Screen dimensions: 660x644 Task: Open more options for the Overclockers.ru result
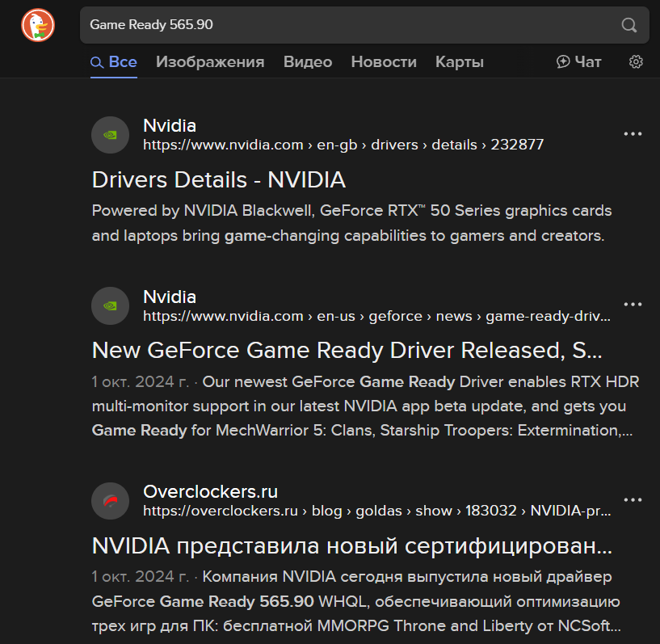[633, 499]
